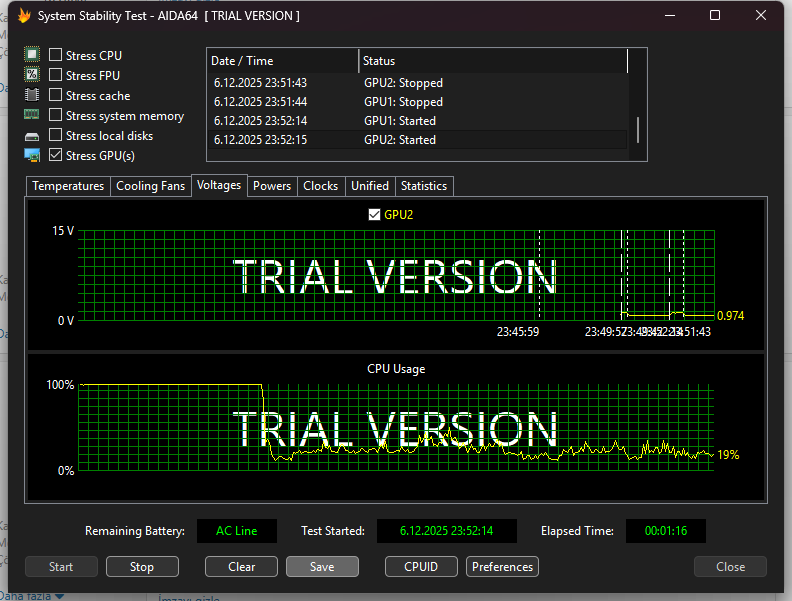Click the AIDA64 flame icon in title bar
The height and width of the screenshot is (601, 792).
point(24,16)
